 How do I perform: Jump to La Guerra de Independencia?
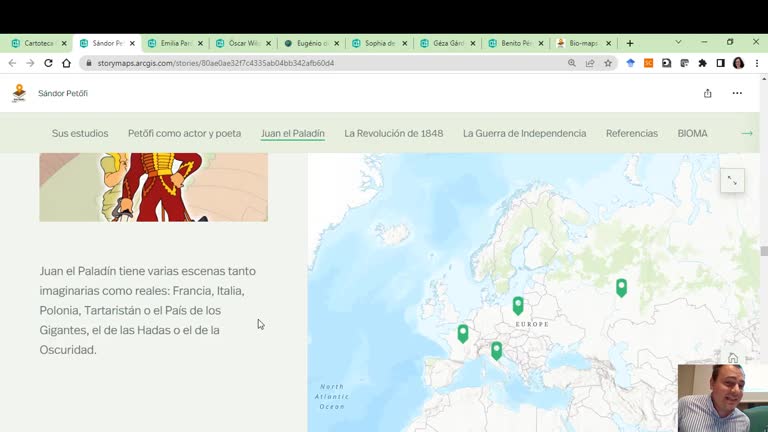[x=525, y=133]
